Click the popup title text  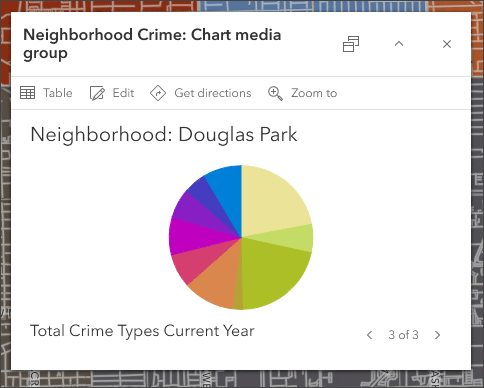pos(152,44)
